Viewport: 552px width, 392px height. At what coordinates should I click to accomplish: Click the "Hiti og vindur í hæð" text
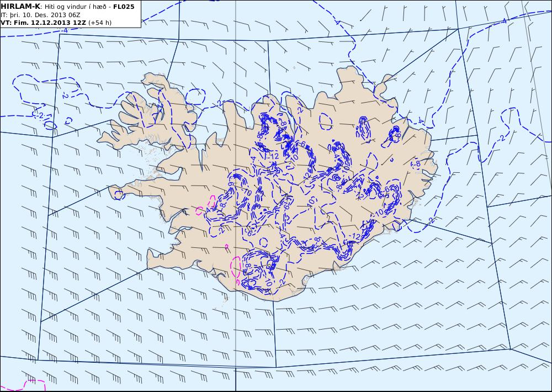76,7
